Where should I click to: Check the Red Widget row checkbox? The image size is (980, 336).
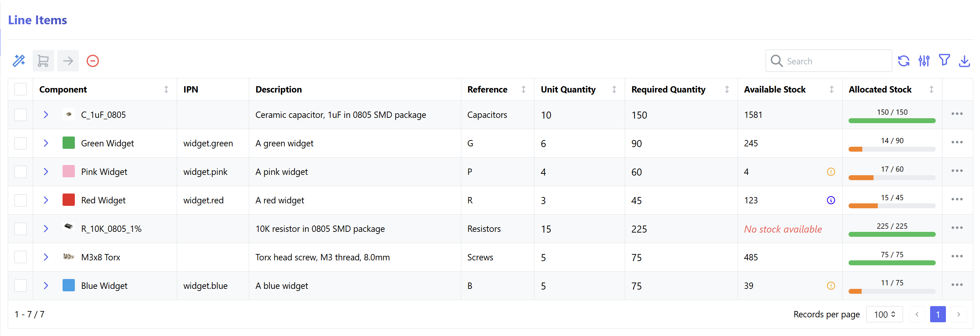tap(20, 201)
